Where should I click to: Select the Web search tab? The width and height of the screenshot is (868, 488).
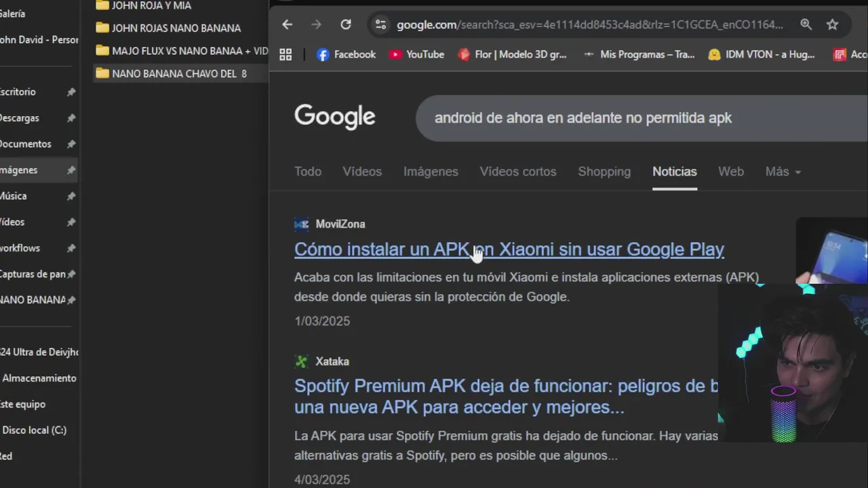pos(731,171)
